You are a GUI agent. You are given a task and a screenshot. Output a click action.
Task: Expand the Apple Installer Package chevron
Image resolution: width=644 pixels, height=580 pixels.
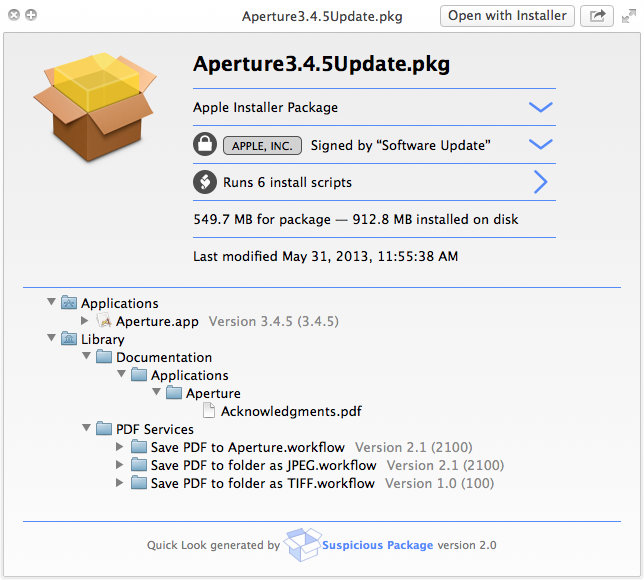pyautogui.click(x=540, y=107)
